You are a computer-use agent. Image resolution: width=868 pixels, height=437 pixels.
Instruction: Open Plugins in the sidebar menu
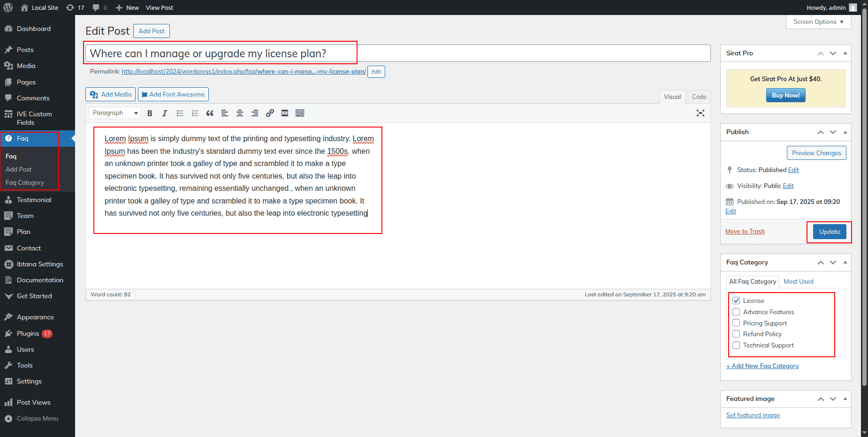28,333
